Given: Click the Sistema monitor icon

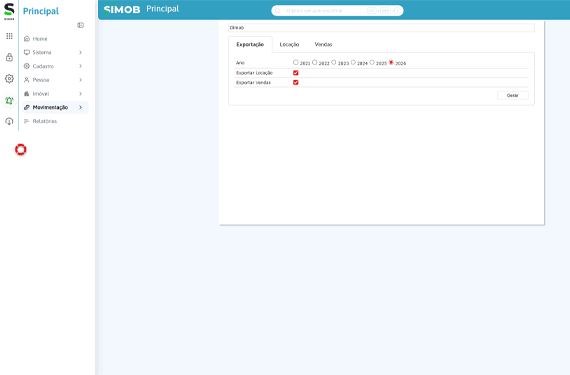Looking at the screenshot, I should pos(27,52).
